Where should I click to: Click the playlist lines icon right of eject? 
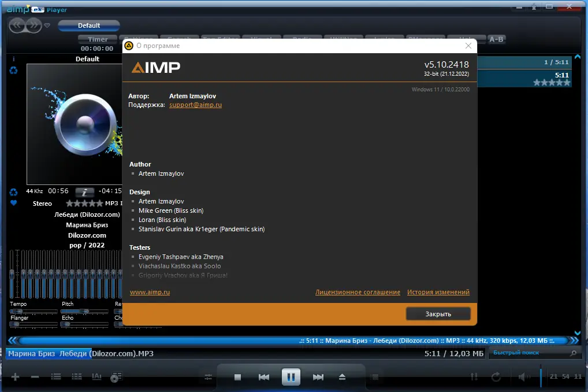(375, 377)
